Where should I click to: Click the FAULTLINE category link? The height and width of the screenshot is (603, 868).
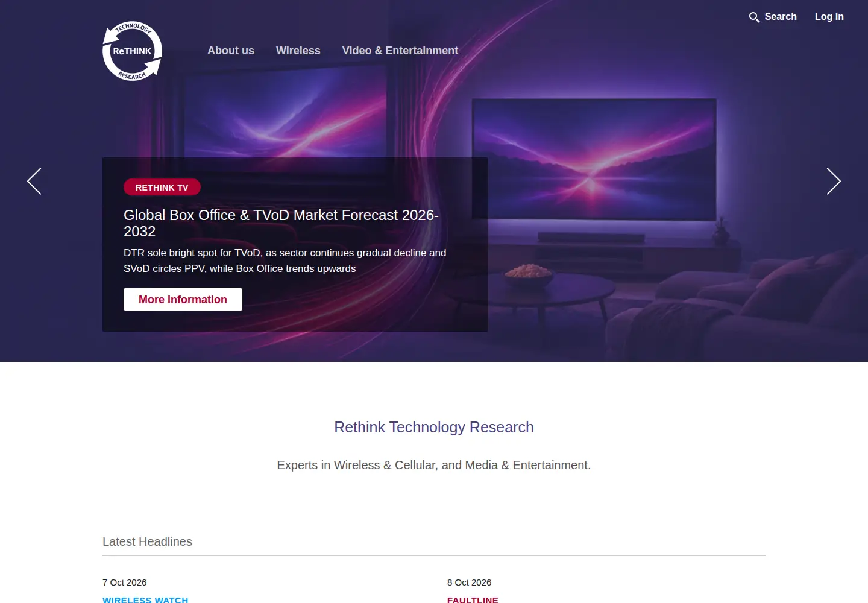pyautogui.click(x=473, y=599)
